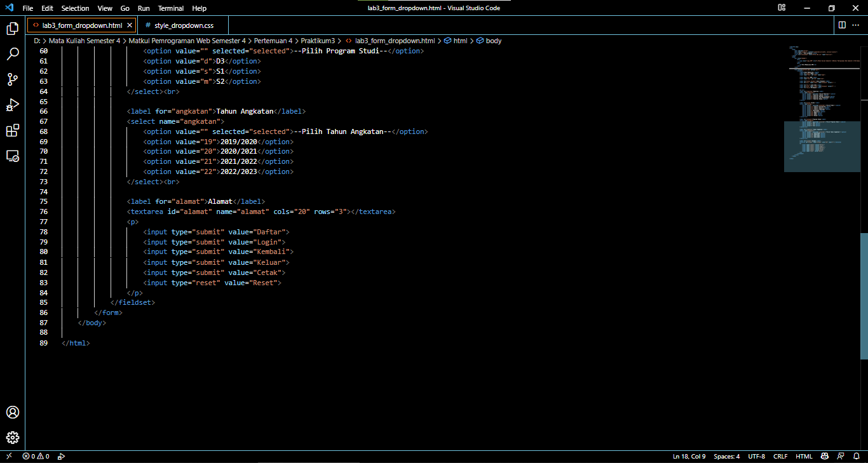Open the Remote Explorer view
Image resolution: width=868 pixels, height=463 pixels.
tap(13, 156)
